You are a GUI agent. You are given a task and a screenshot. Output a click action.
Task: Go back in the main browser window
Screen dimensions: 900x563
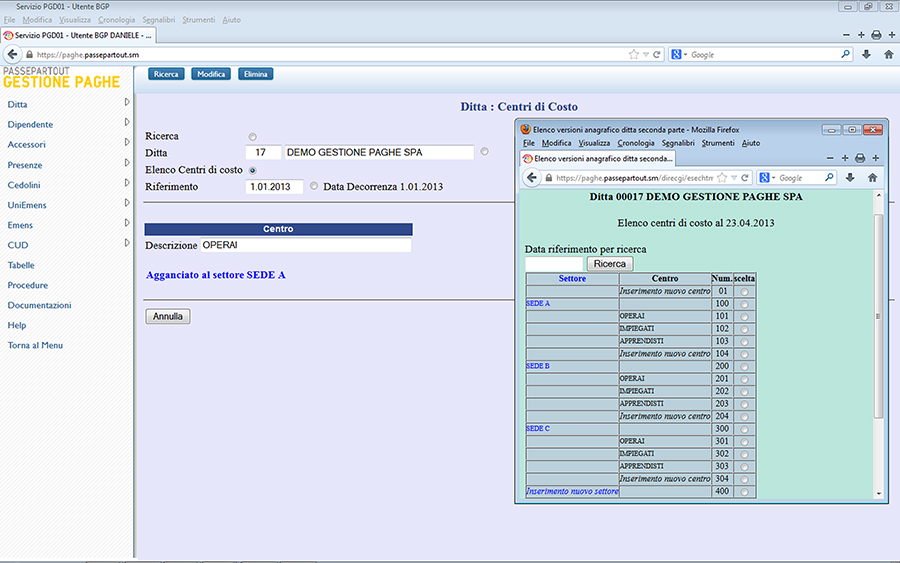[x=12, y=55]
